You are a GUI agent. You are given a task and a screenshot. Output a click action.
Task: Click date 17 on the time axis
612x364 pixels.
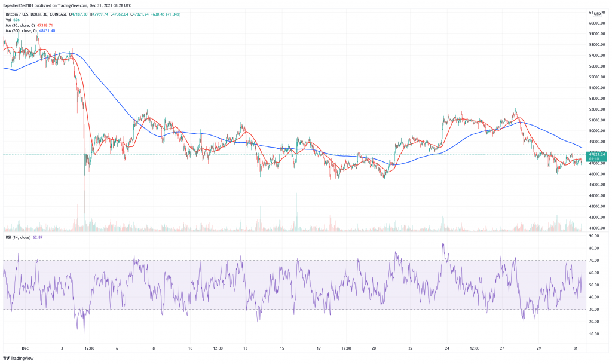[x=319, y=348]
